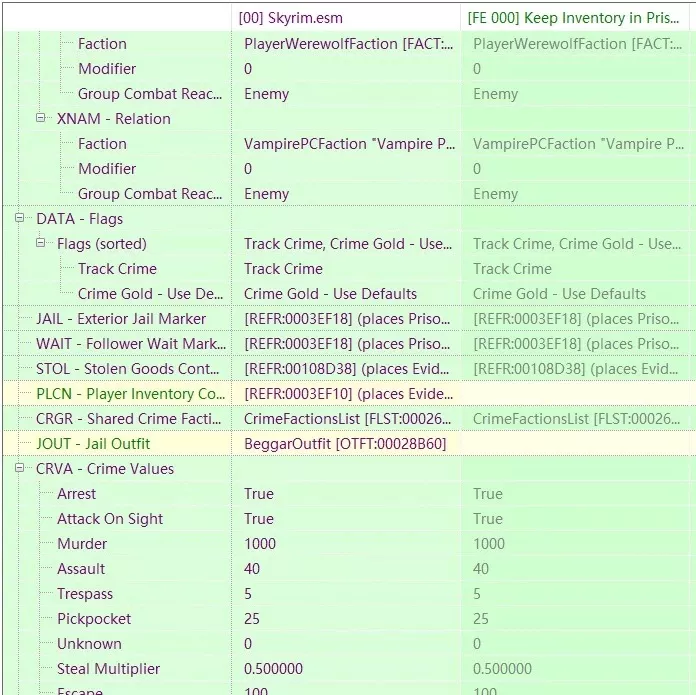Select the STOL - Stolen Goods Container row
Viewport: 696px width, 695px height.
(x=348, y=369)
